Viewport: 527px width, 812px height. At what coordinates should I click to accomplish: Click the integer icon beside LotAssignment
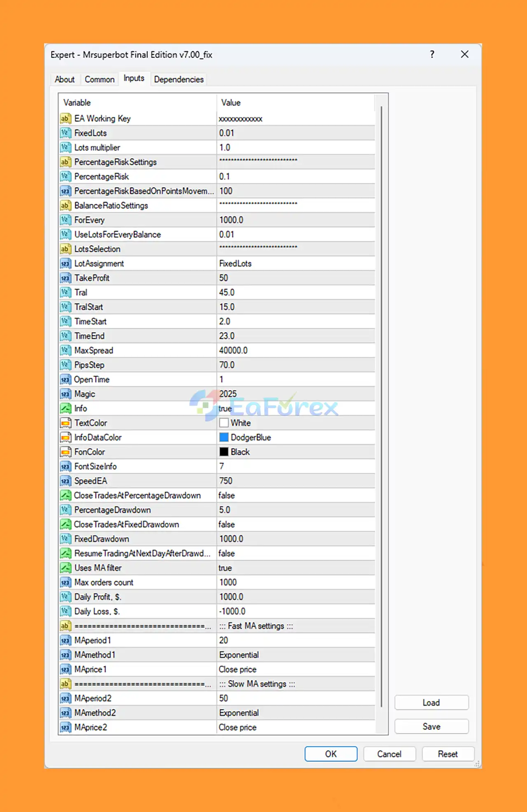pyautogui.click(x=65, y=264)
